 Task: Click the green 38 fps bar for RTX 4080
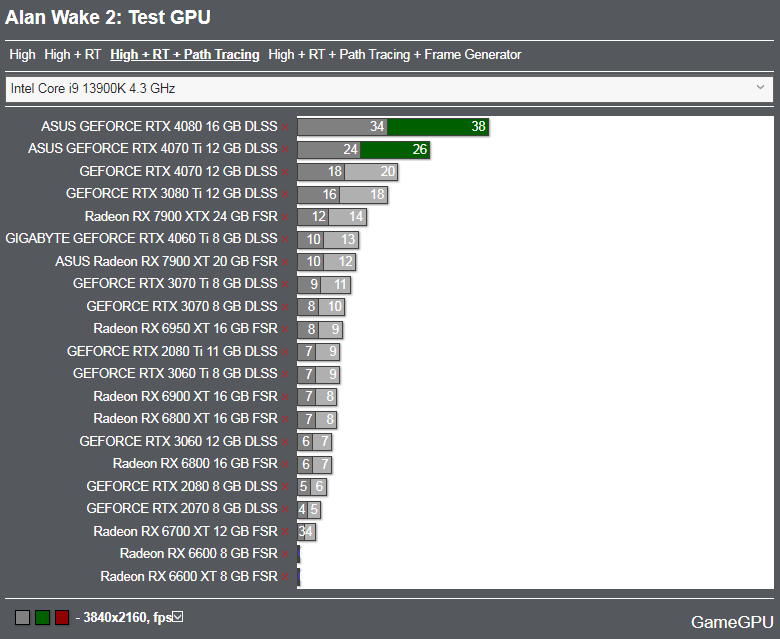438,127
